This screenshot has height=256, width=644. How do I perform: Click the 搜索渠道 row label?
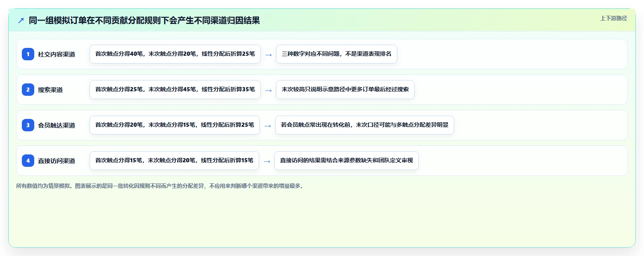(x=50, y=90)
